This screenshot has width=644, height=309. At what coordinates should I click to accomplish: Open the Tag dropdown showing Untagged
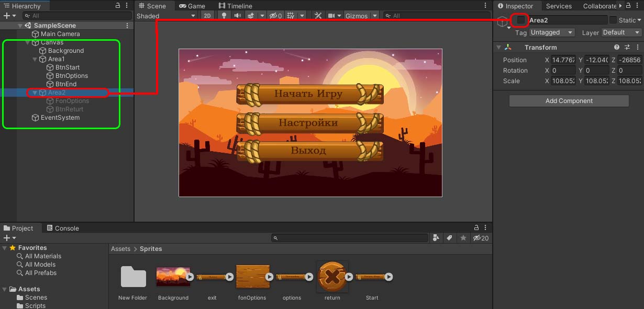552,32
